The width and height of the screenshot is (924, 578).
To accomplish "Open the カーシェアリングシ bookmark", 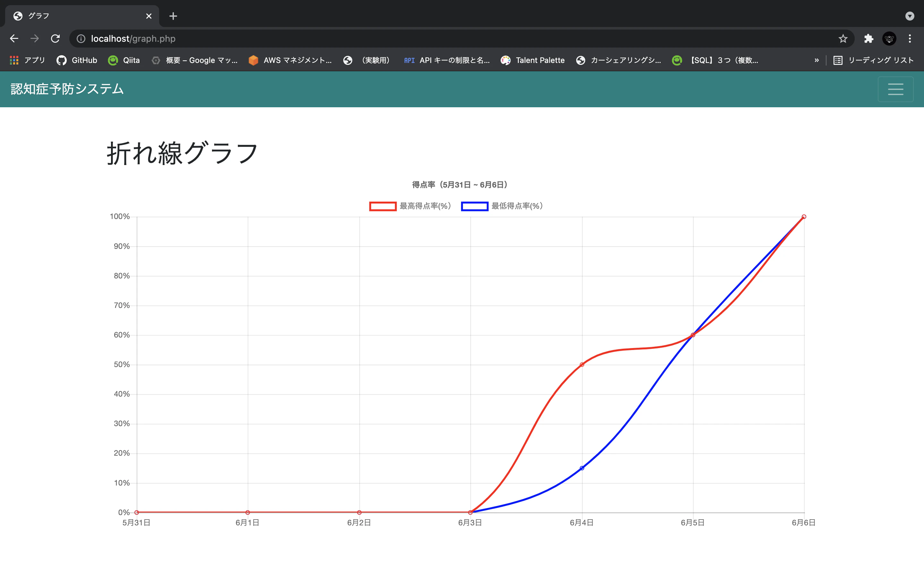I will click(x=619, y=60).
